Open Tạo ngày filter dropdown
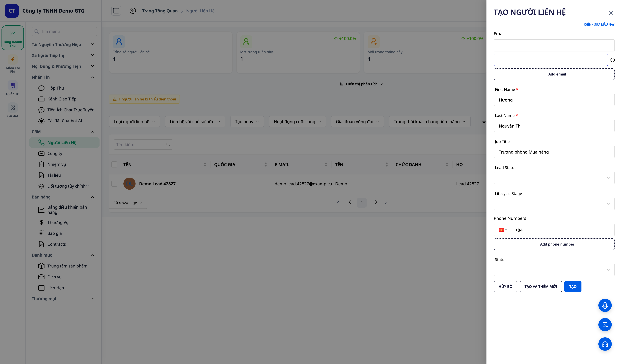 click(x=247, y=121)
